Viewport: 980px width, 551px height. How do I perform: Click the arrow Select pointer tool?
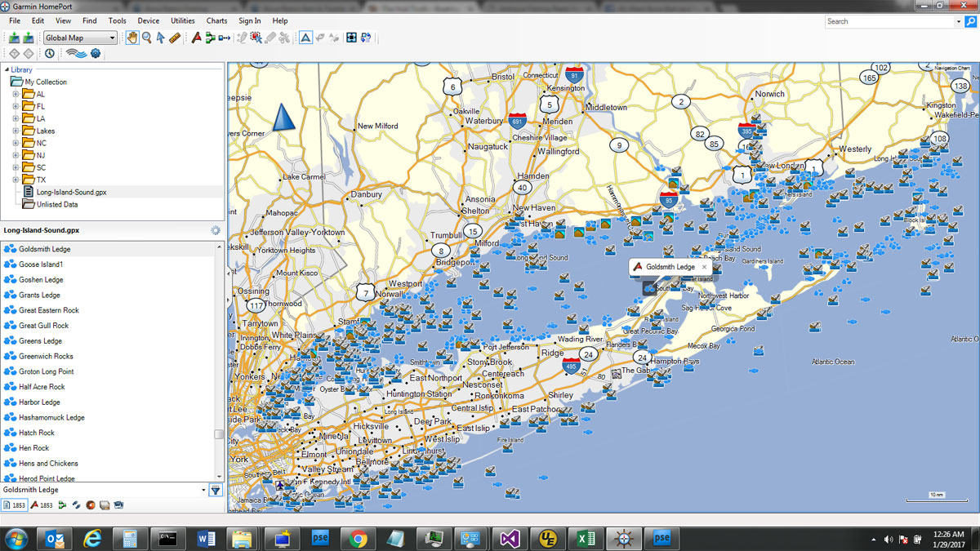click(160, 38)
